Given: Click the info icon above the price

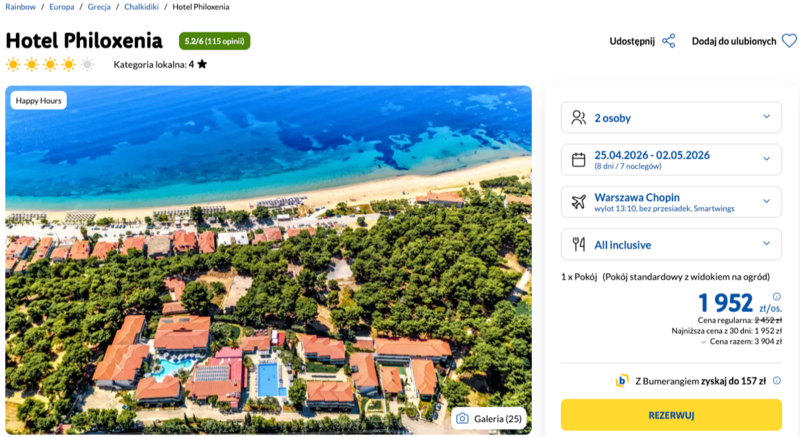Looking at the screenshot, I should [777, 296].
